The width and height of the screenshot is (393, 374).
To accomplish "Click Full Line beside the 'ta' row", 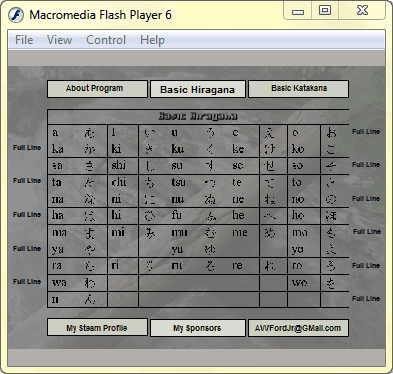I will [27, 180].
